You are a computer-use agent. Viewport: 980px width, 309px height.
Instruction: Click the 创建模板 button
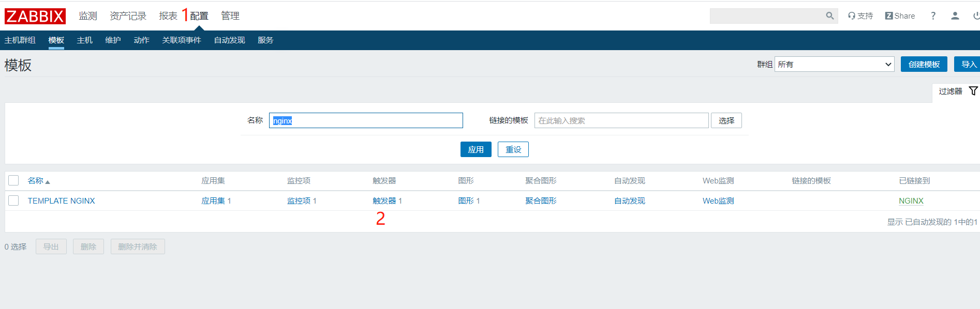coord(924,64)
